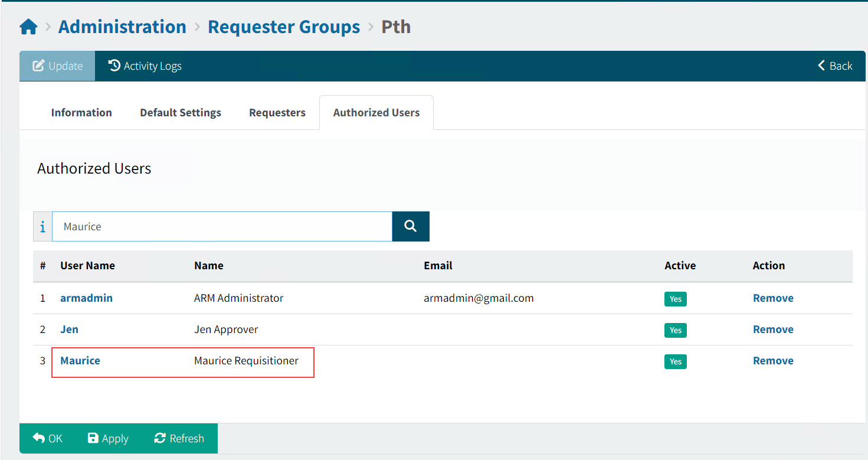Viewport: 868px width, 460px height.
Task: Remove the user Jen from authorized users
Action: pyautogui.click(x=773, y=329)
